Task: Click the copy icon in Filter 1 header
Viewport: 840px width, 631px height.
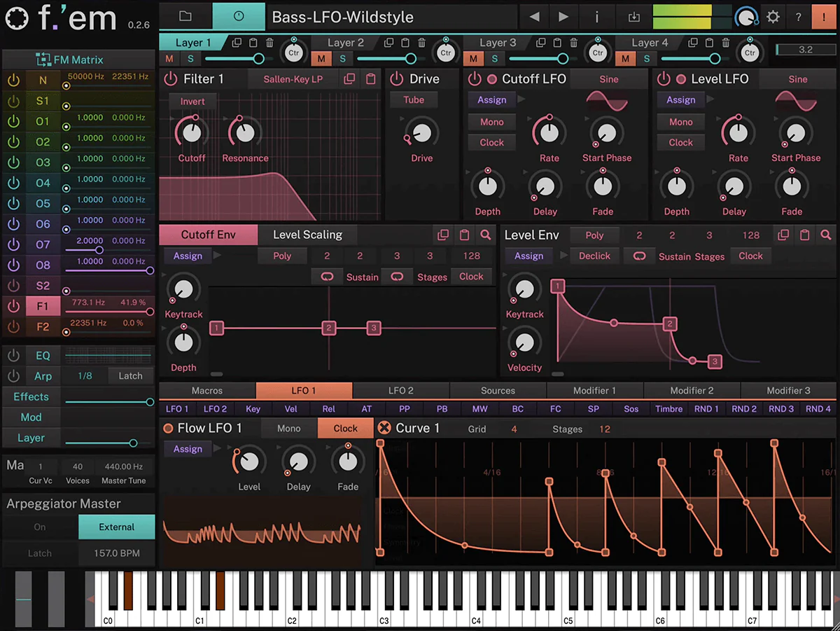Action: 349,79
